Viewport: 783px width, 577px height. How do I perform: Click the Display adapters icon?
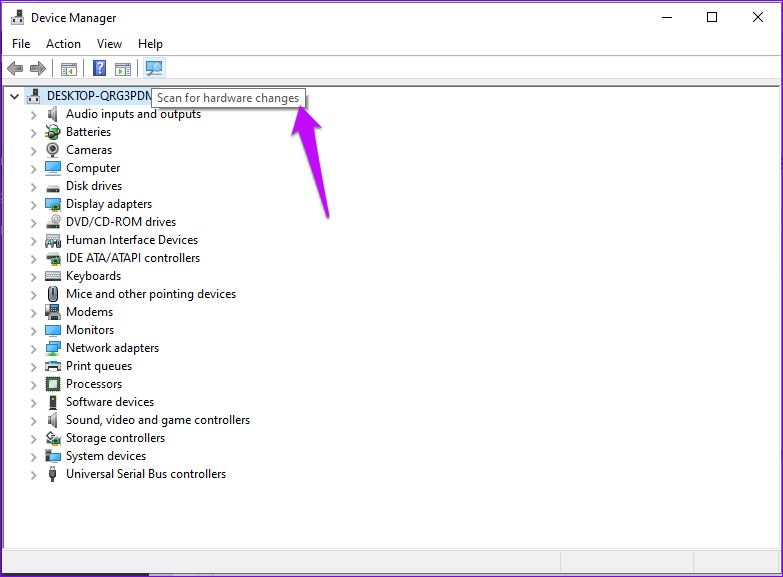pos(52,204)
